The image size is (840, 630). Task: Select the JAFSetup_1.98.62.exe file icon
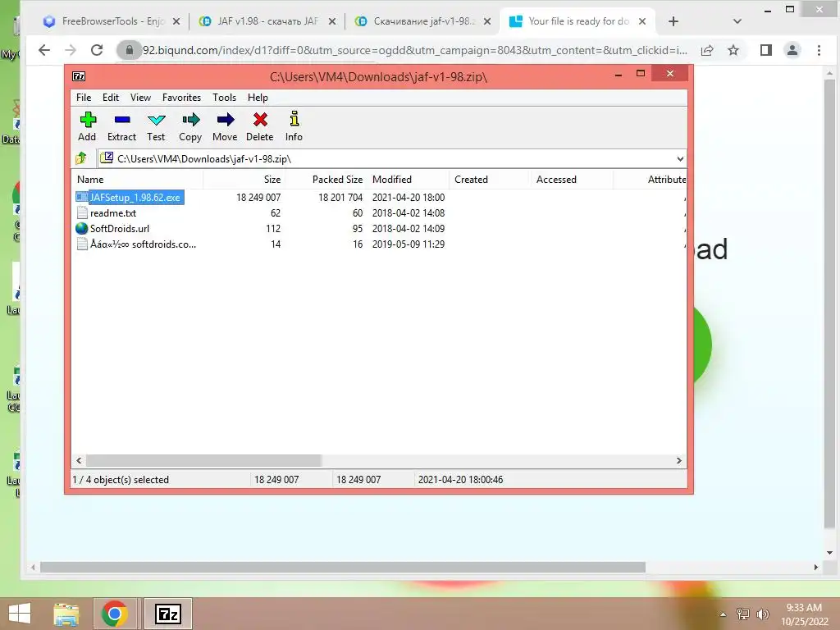[x=82, y=197]
